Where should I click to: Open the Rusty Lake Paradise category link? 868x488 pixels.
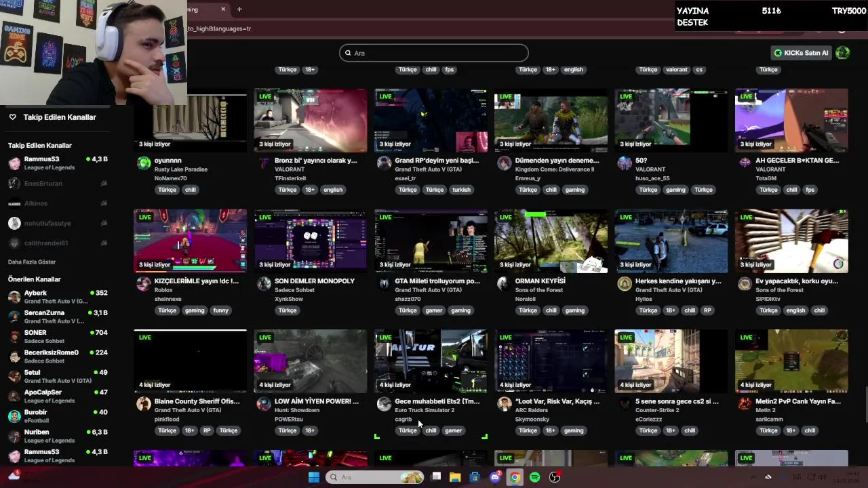[181, 169]
